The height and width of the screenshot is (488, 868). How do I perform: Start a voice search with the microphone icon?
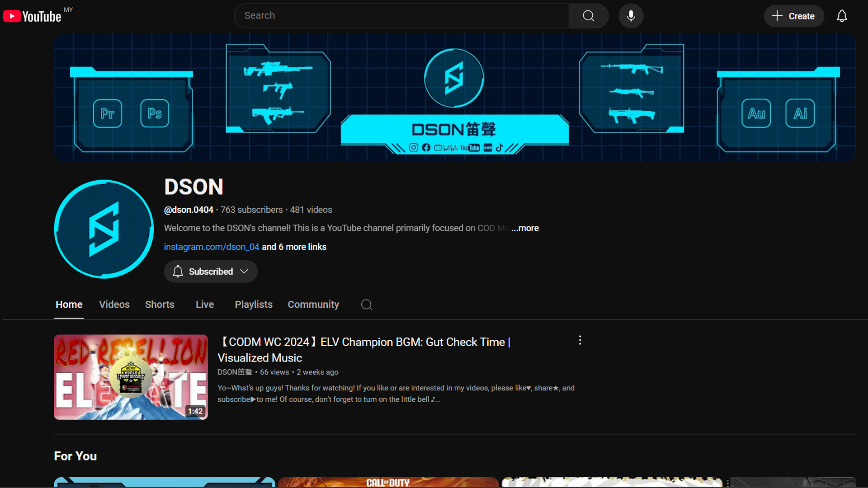(631, 15)
